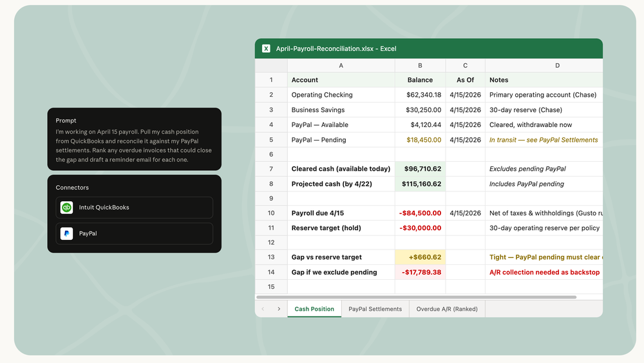Click the Connectors heading
The width and height of the screenshot is (644, 363).
coord(72,188)
